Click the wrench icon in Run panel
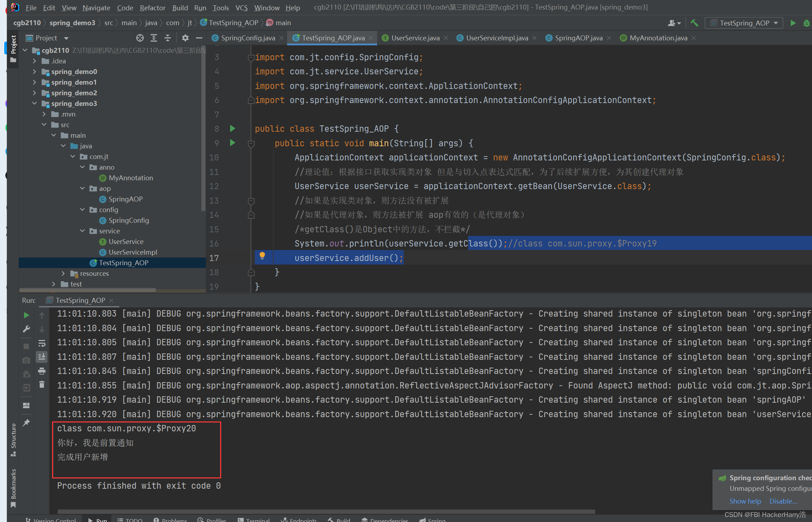 (26, 329)
